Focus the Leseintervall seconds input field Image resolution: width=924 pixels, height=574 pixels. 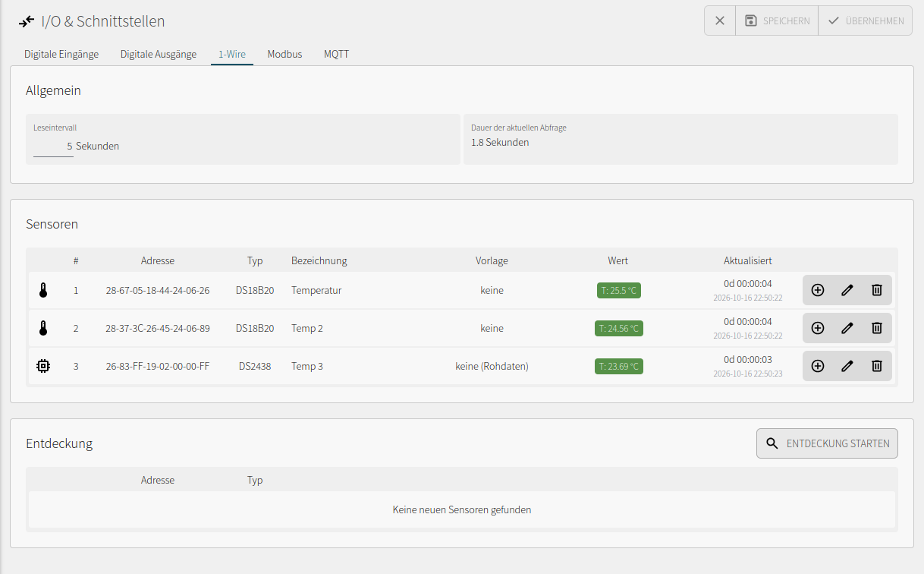[53, 147]
